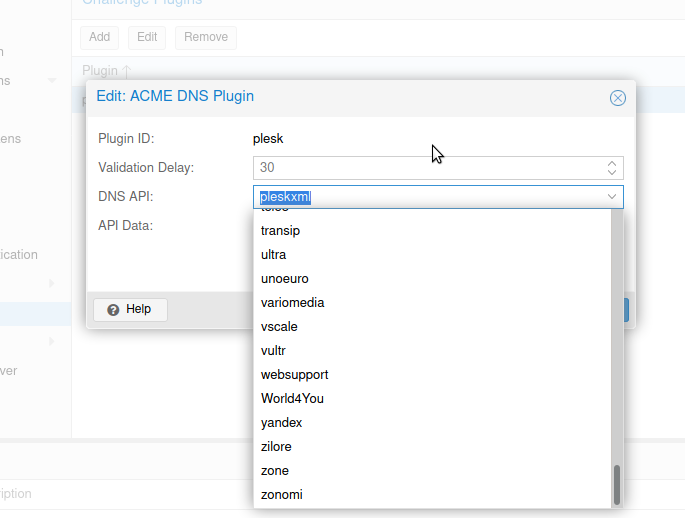Close the Edit ACME DNS Plugin dialog
This screenshot has width=685, height=518.
617,98
